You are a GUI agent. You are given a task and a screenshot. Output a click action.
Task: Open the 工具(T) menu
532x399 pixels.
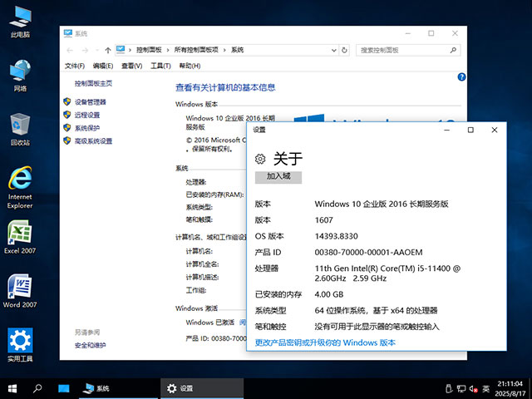(160, 66)
